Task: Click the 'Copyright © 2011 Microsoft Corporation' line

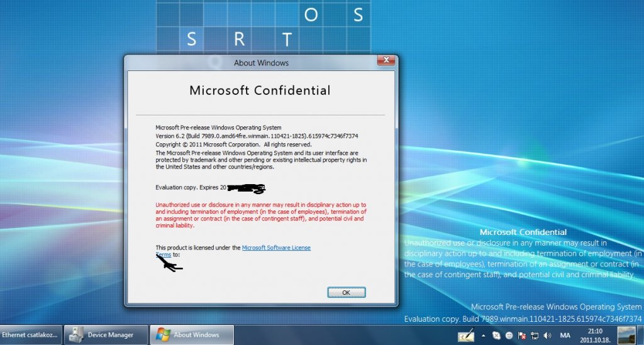Action: (233, 145)
